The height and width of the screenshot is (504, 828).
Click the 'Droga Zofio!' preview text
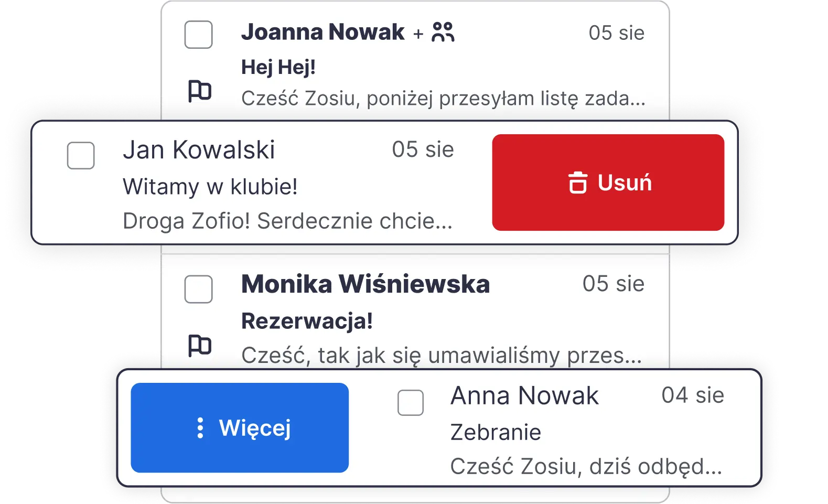click(x=287, y=221)
